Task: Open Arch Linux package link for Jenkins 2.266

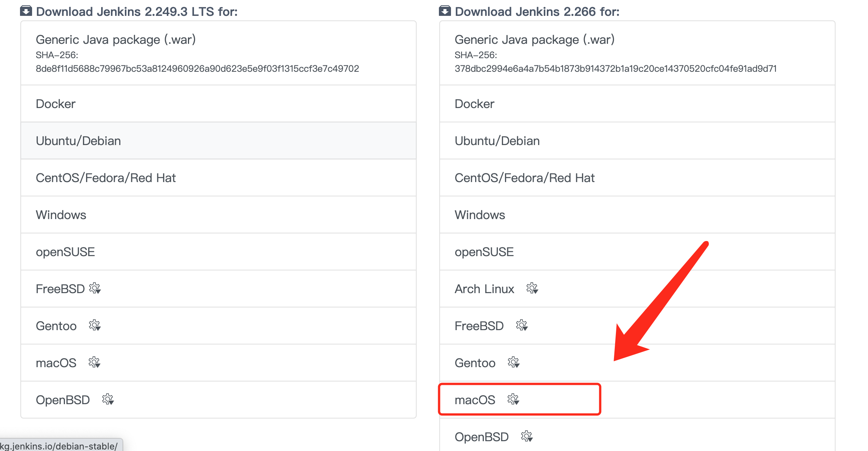Action: tap(637, 289)
